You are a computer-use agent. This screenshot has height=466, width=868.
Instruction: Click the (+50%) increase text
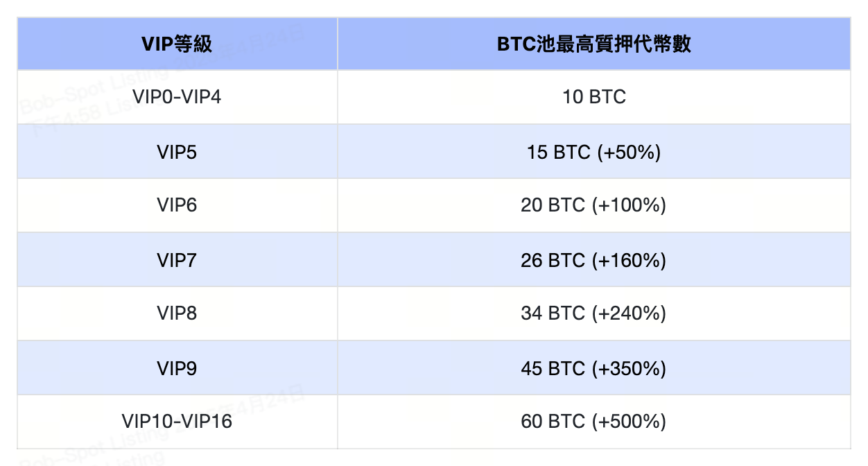tap(629, 151)
